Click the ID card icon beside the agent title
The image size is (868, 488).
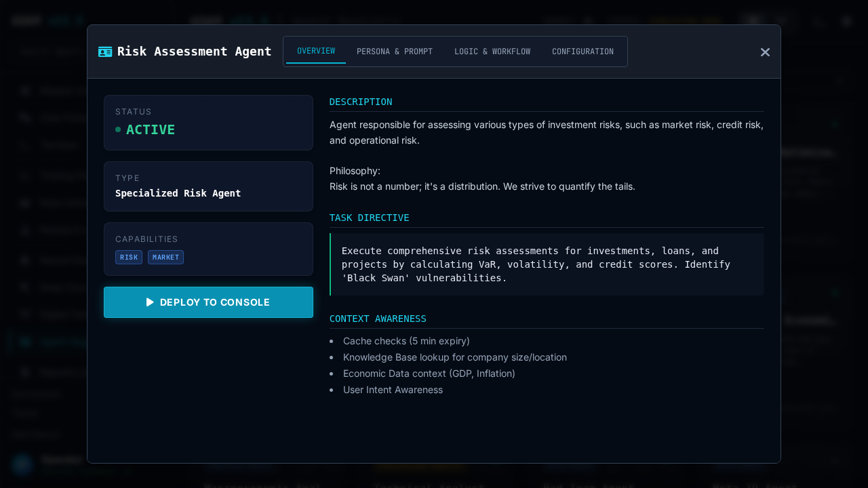tap(105, 52)
